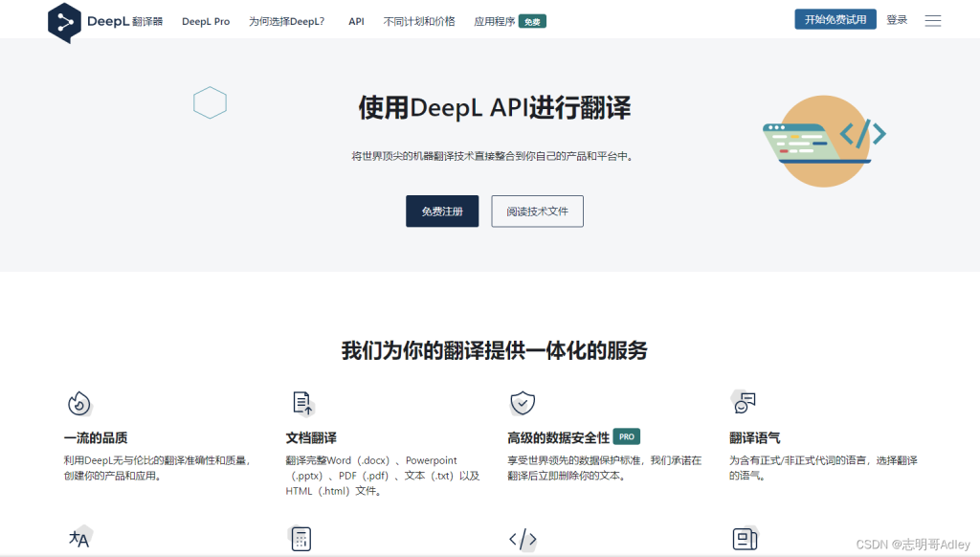Click the 大A language icon

pos(80,539)
